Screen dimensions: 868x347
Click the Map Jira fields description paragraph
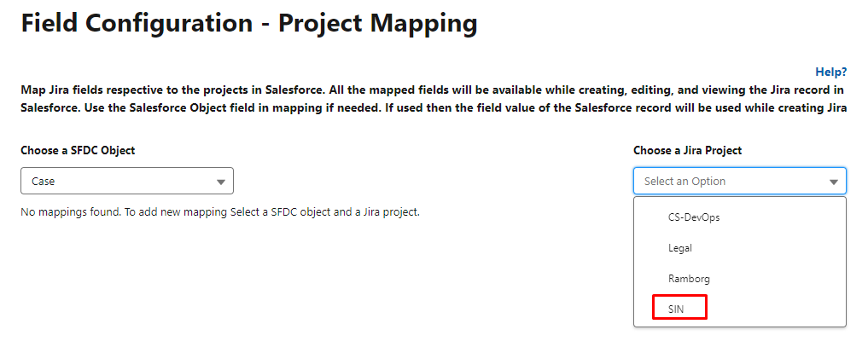click(434, 99)
